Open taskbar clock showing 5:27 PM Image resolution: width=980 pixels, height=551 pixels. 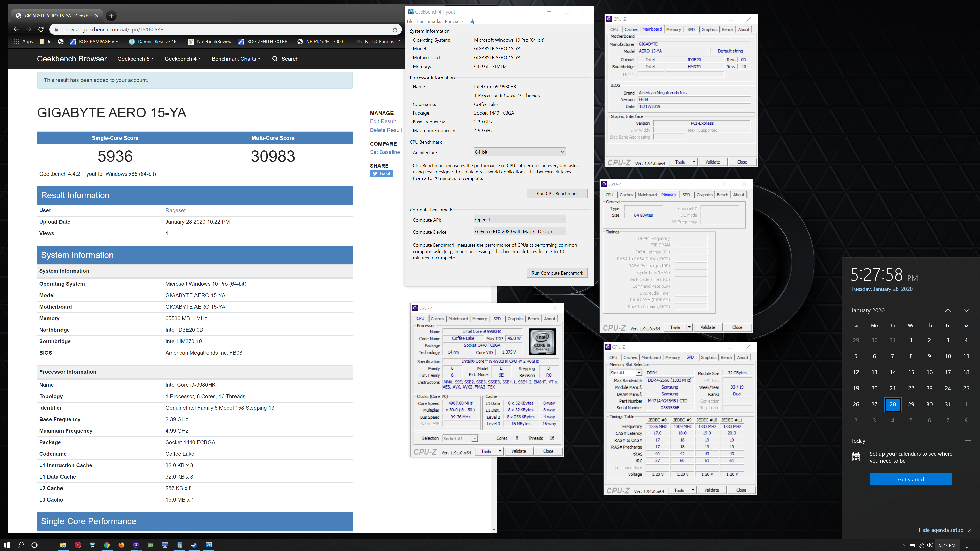coord(947,545)
